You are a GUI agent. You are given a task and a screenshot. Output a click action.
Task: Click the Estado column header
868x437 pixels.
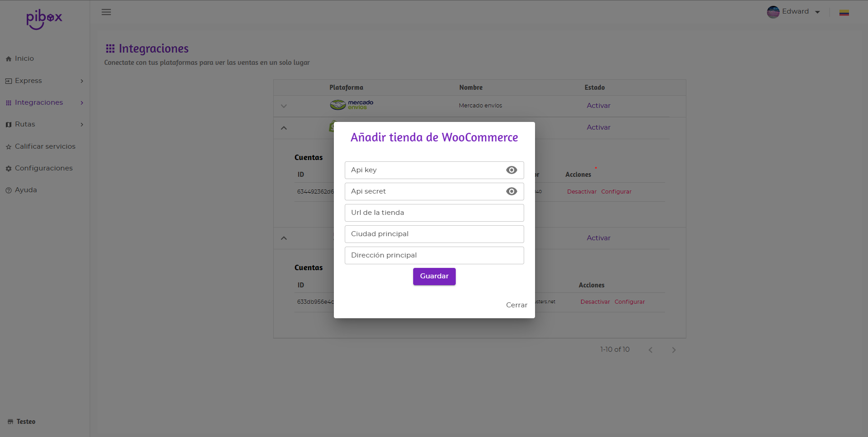point(594,87)
